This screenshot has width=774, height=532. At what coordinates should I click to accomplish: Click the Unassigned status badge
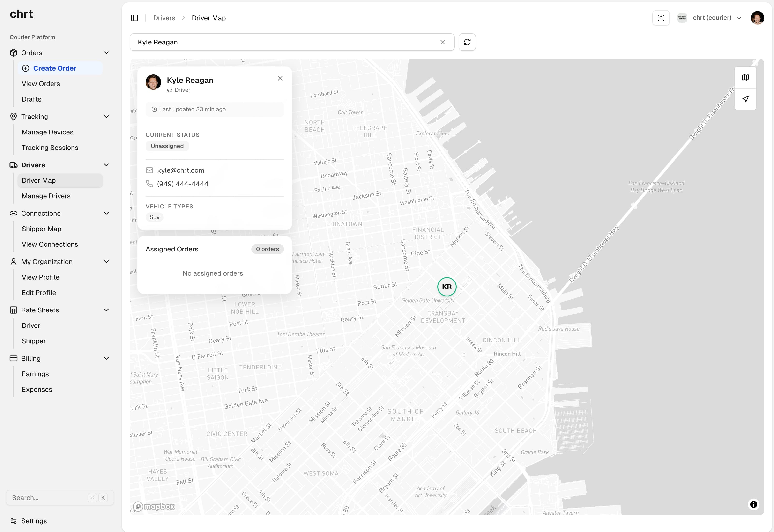pyautogui.click(x=167, y=146)
